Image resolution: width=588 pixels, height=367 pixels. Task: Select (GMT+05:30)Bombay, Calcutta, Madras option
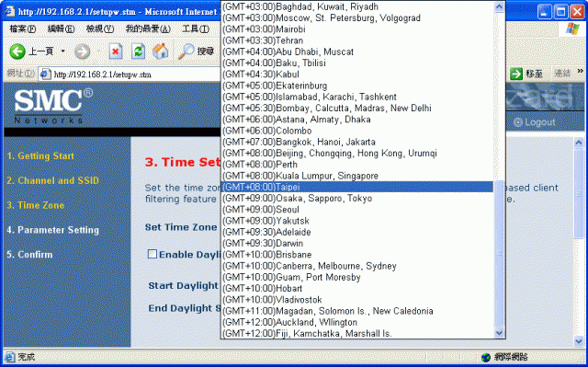357,108
